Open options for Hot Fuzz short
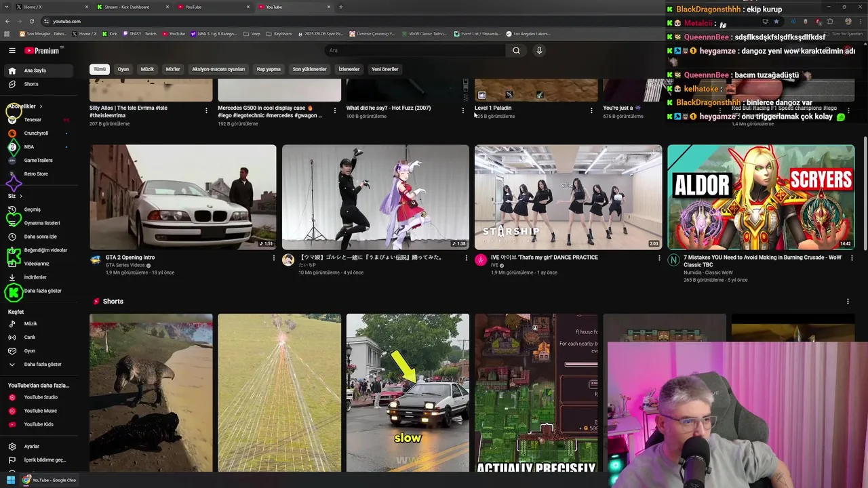 click(463, 110)
